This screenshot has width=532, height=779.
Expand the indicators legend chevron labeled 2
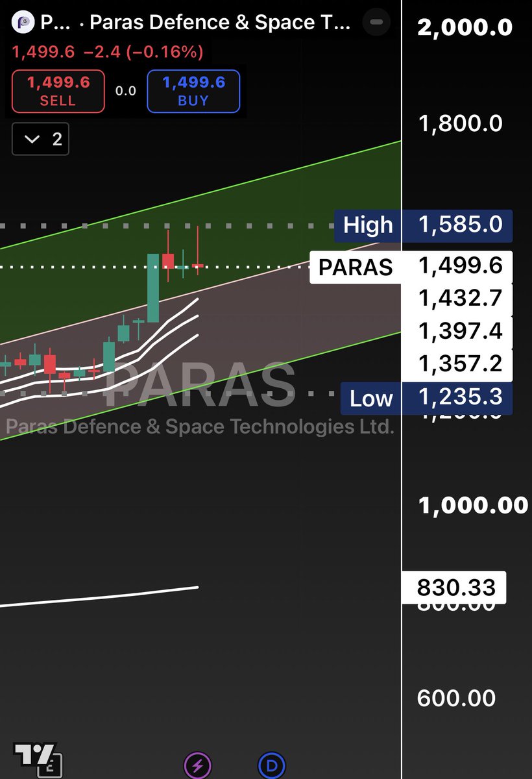click(x=40, y=139)
